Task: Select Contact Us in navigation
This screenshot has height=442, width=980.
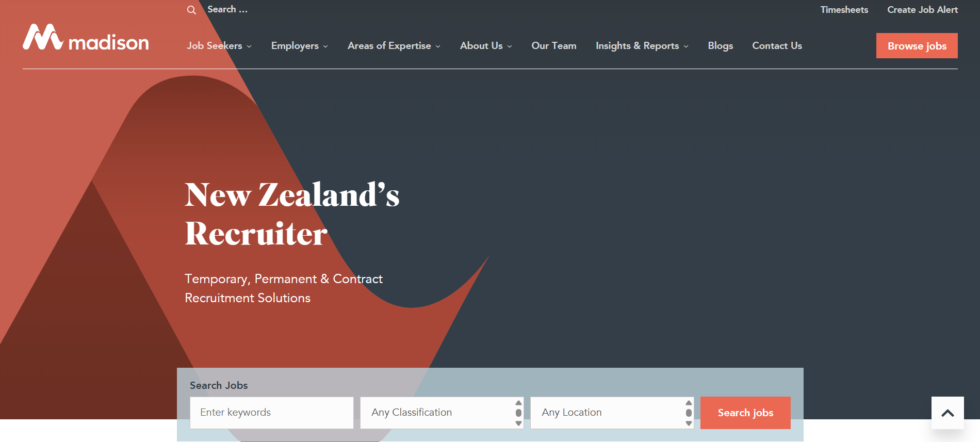Action: [777, 46]
